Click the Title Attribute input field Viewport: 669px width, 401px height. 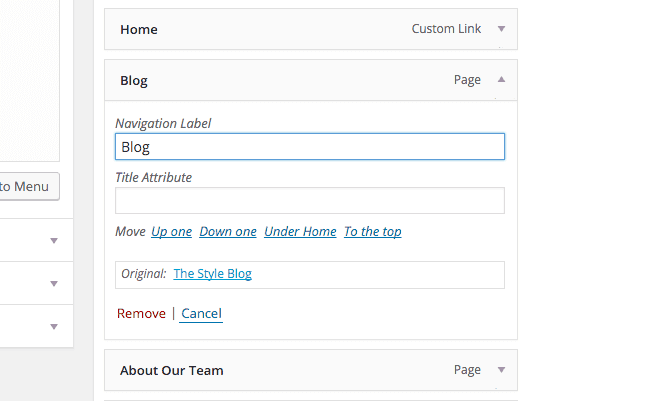310,200
